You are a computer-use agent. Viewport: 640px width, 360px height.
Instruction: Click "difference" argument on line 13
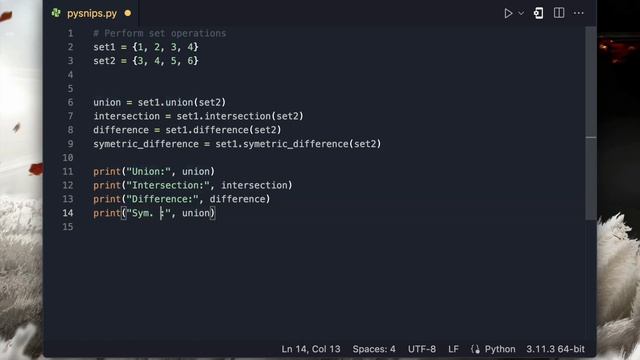[238, 199]
